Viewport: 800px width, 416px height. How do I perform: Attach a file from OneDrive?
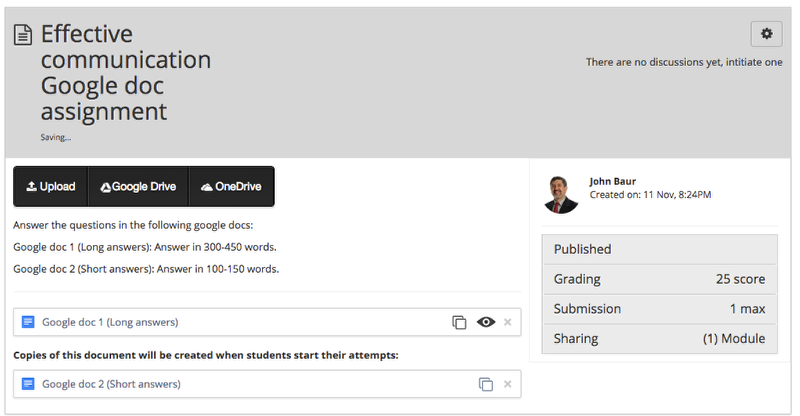232,186
